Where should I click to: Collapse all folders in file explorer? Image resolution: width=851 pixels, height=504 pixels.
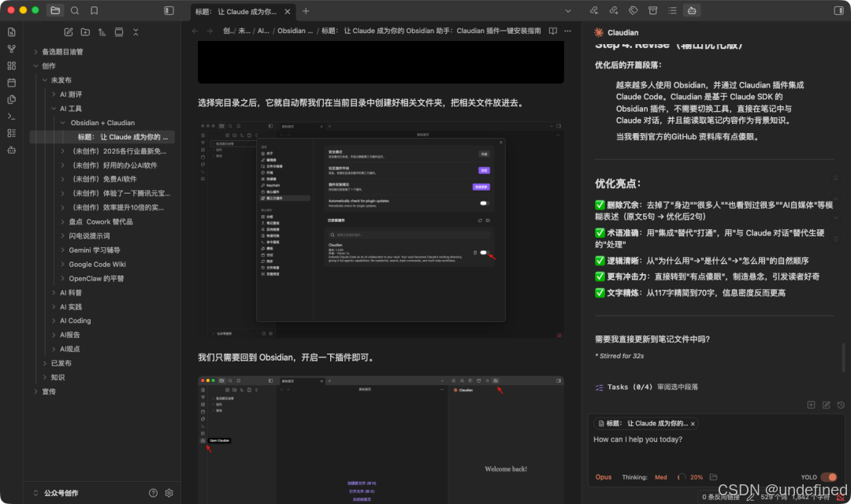pyautogui.click(x=136, y=32)
